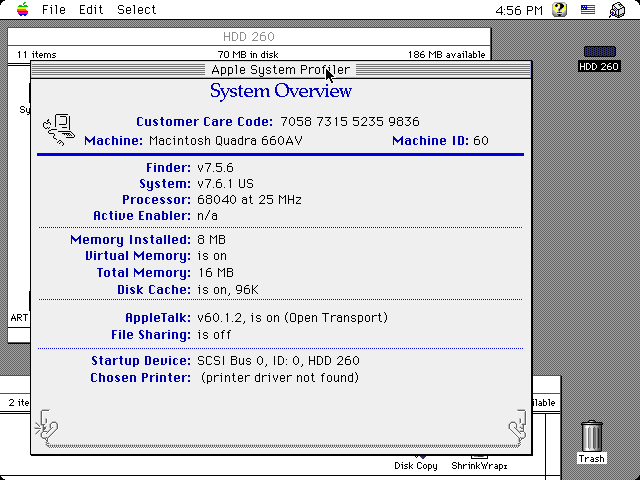Click the Total Memory value 16 MB
The height and width of the screenshot is (480, 640).
click(x=216, y=273)
